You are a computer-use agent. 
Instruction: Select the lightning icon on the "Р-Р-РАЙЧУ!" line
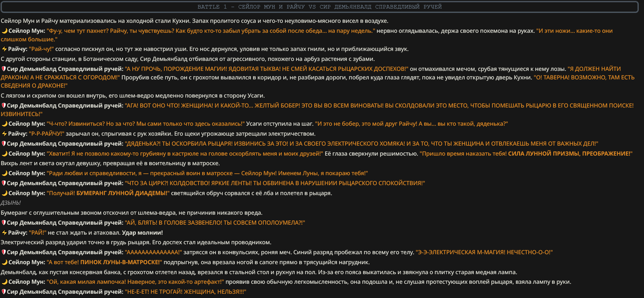(4, 134)
